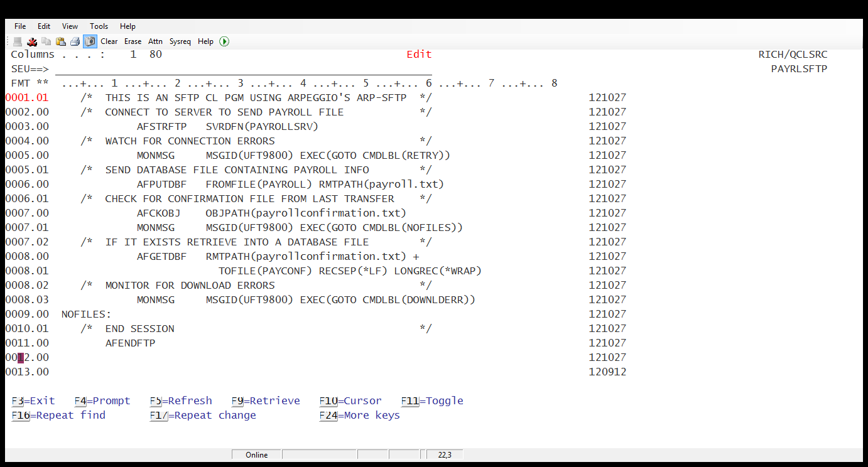
Task: Click sequence number 0005.00
Action: pyautogui.click(x=27, y=156)
